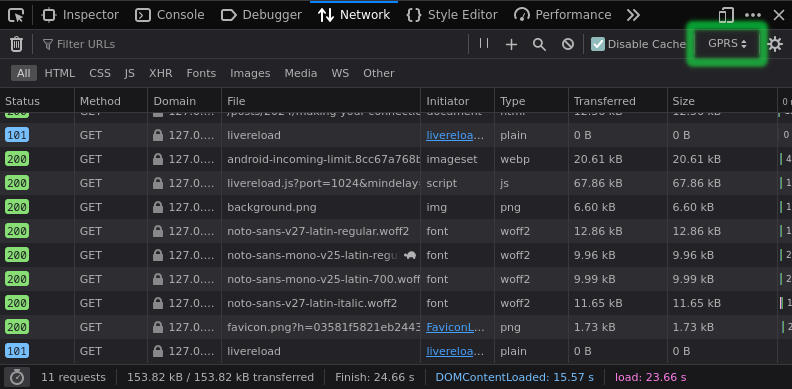Sort by Transferred column header
This screenshot has width=792, height=389.
click(x=617, y=101)
